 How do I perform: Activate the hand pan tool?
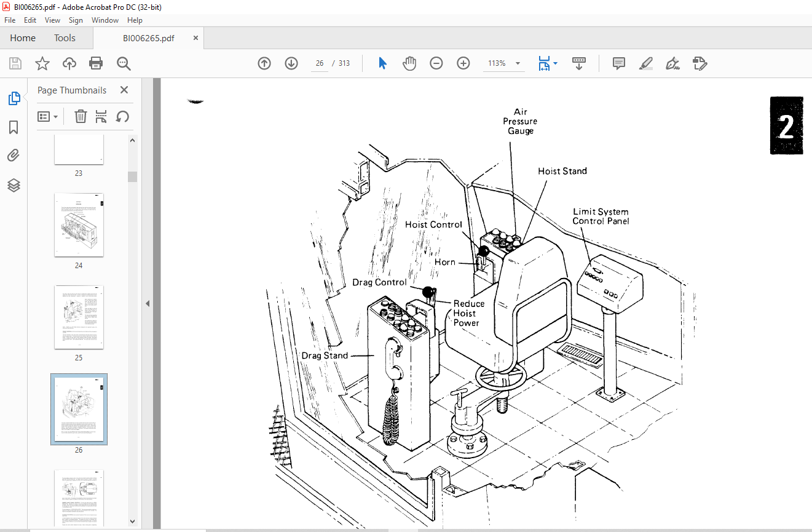point(409,63)
